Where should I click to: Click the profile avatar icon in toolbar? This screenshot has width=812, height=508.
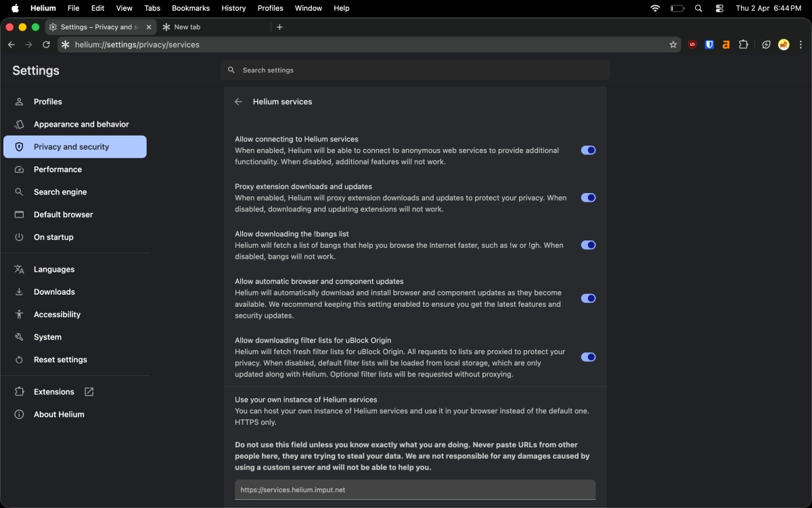point(784,45)
